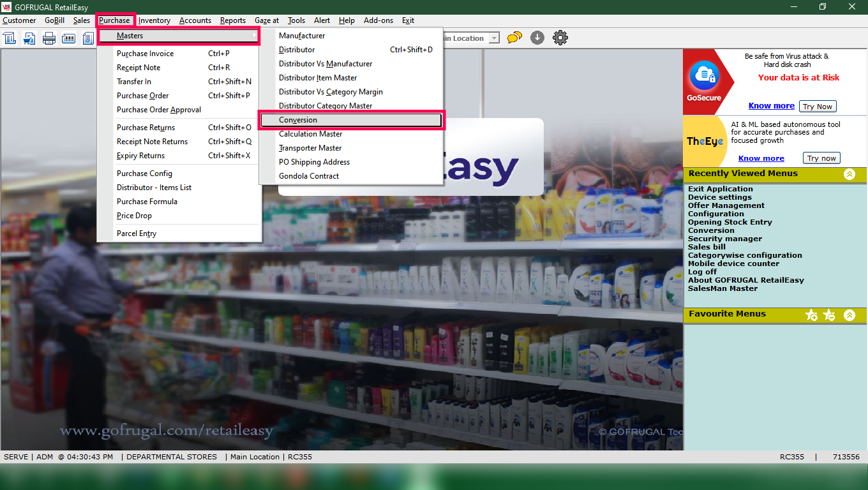Choose Price Drop from the menu

coord(179,216)
